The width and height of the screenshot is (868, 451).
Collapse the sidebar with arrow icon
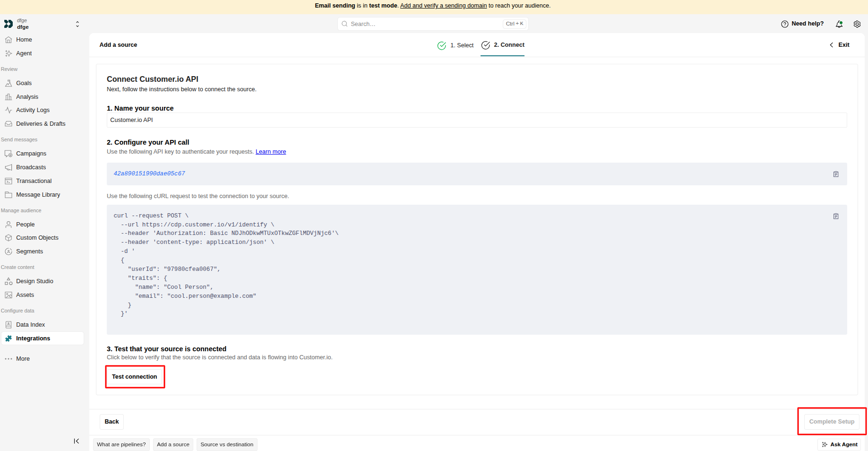77,441
